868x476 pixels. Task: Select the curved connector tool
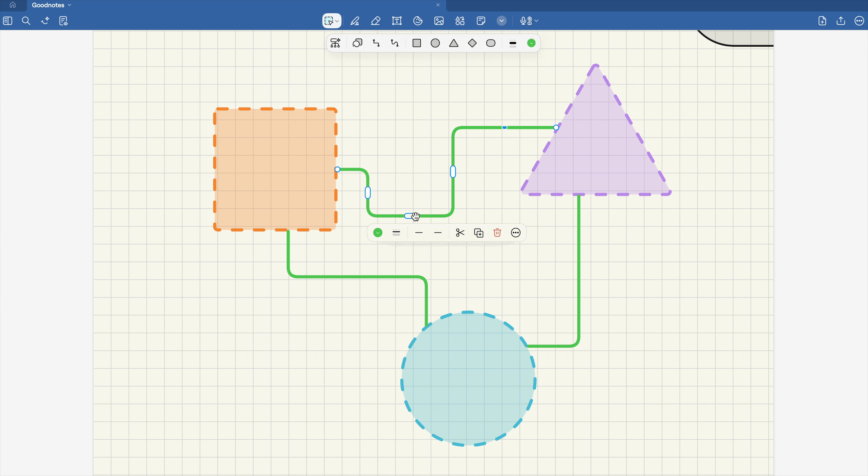pos(395,43)
